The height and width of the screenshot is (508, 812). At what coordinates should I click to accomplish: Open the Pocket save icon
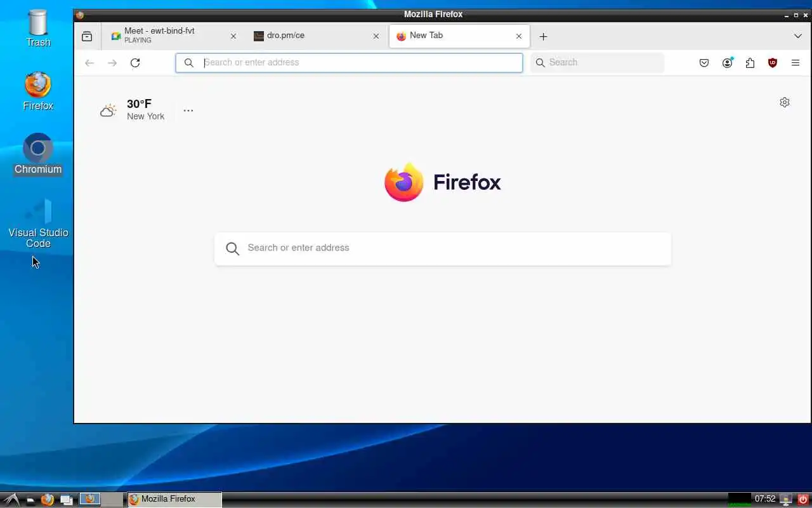[704, 63]
